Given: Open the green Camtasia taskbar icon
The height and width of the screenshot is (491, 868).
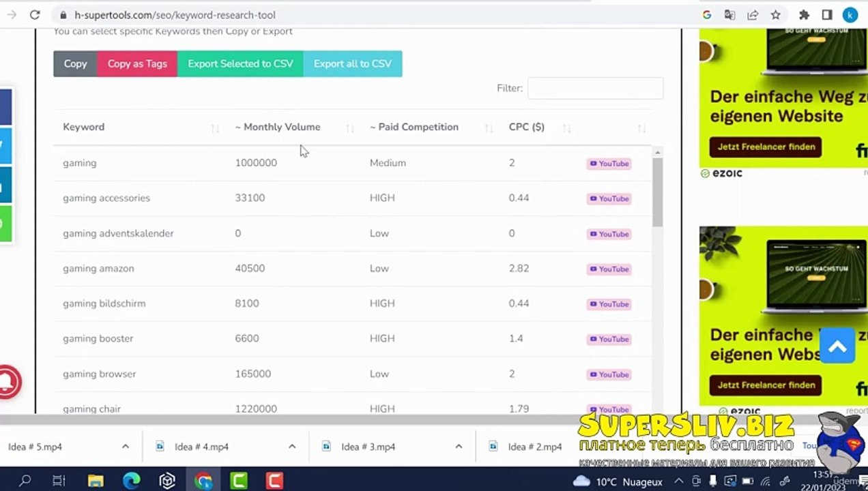Looking at the screenshot, I should [x=239, y=481].
